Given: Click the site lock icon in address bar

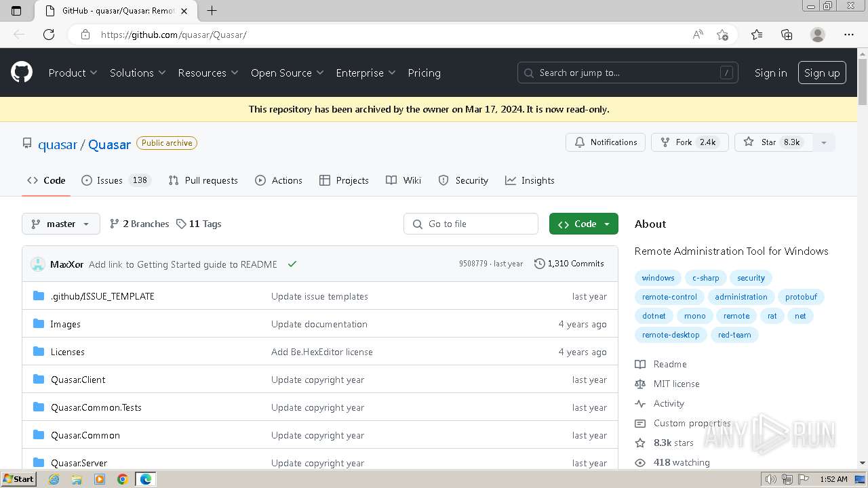Looking at the screenshot, I should pyautogui.click(x=85, y=35).
